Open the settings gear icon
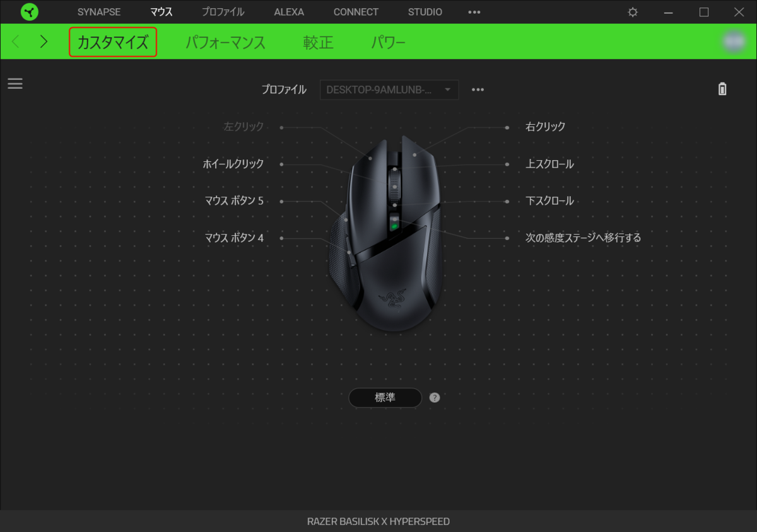Screen dimensions: 757x532 633,12
